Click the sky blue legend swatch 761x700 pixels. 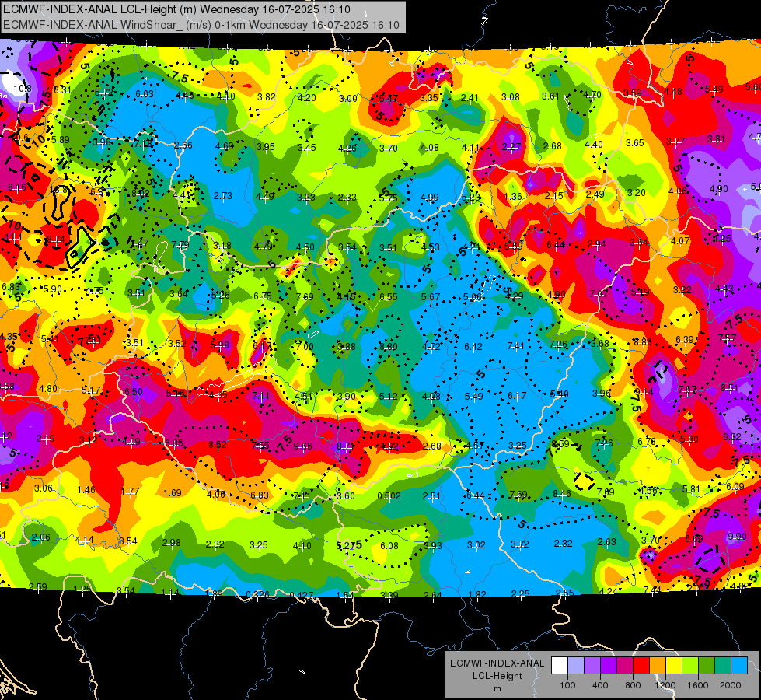click(x=740, y=666)
